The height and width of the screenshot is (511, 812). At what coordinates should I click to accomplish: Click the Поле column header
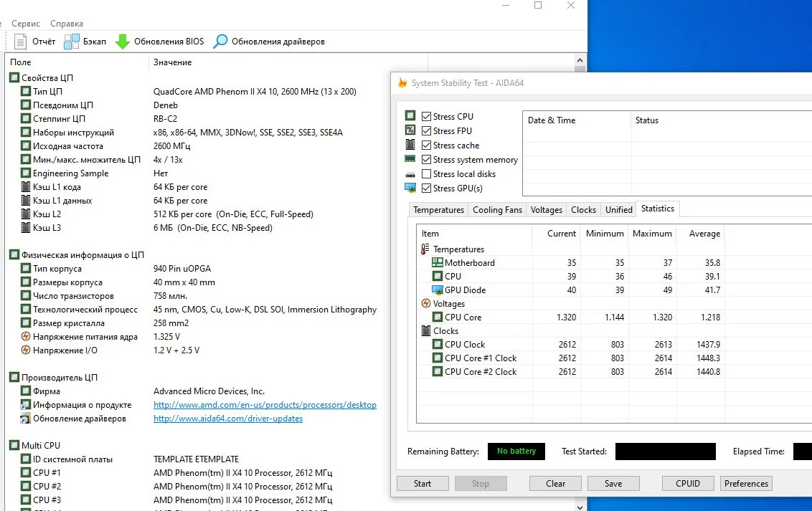click(76, 62)
